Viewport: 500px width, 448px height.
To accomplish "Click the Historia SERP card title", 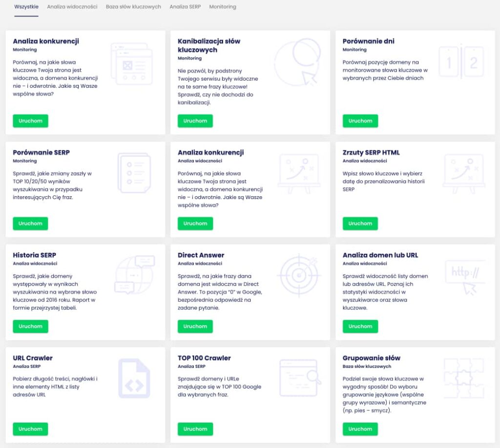I will pos(35,255).
